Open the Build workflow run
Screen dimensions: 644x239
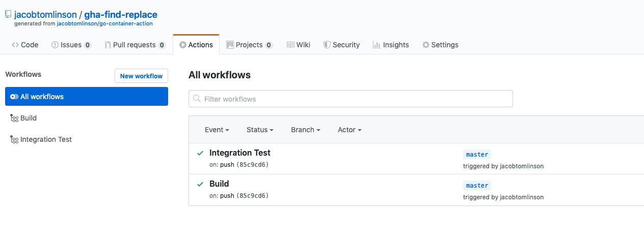click(219, 184)
